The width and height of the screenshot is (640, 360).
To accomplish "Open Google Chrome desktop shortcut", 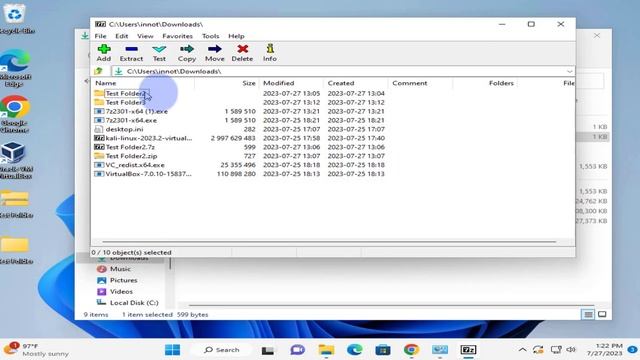I will point(15,114).
